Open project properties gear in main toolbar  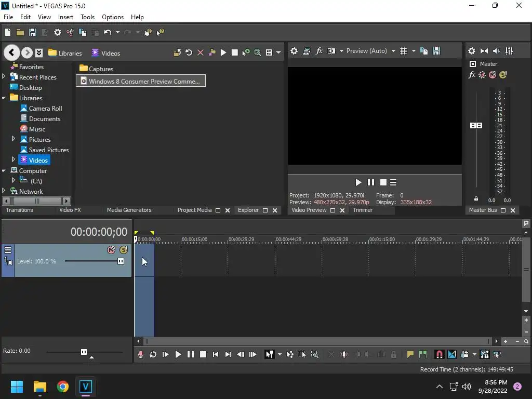[x=58, y=32]
